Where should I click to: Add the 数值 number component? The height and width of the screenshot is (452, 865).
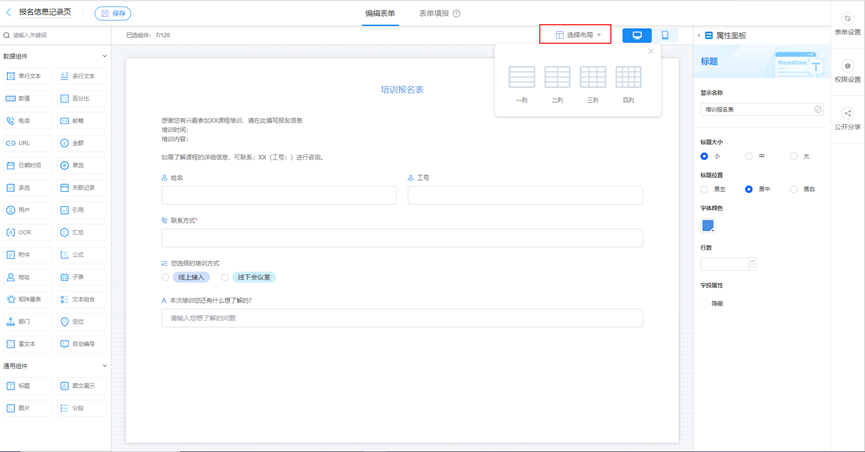coord(28,98)
